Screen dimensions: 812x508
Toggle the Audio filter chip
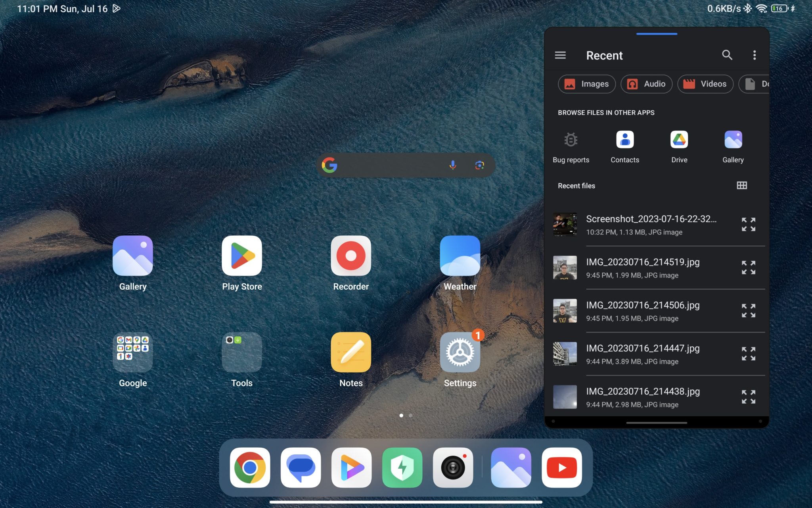click(646, 84)
